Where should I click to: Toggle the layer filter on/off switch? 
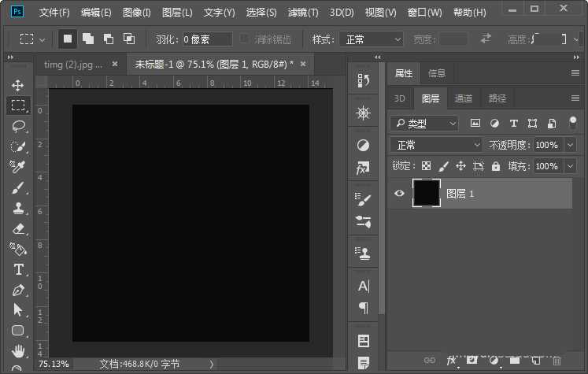[x=572, y=123]
